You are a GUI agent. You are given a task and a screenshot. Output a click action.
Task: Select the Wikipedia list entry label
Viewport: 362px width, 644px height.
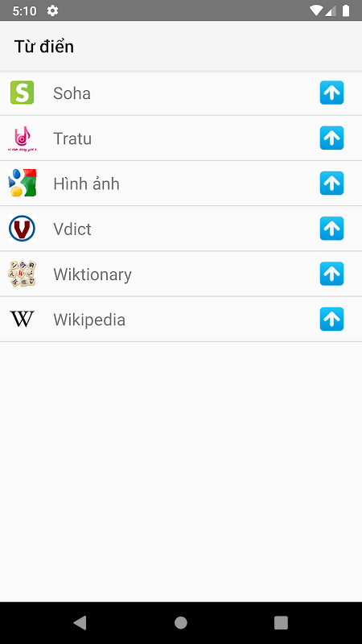pos(89,320)
